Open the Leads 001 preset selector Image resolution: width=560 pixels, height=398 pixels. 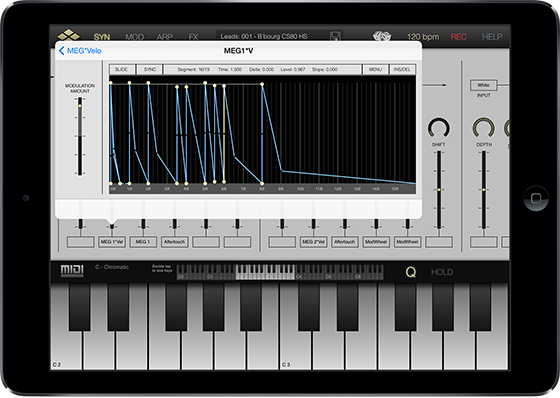264,36
